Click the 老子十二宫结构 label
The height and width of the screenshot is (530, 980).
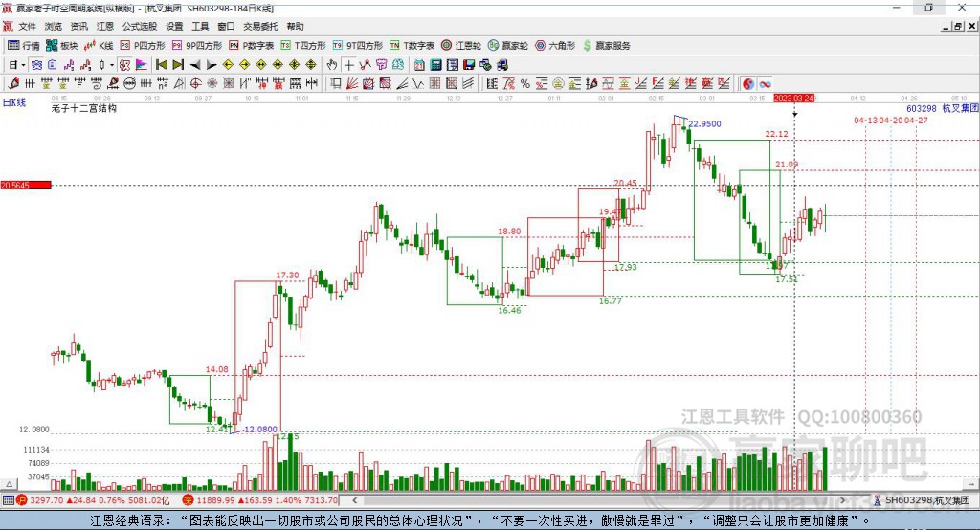[x=84, y=108]
